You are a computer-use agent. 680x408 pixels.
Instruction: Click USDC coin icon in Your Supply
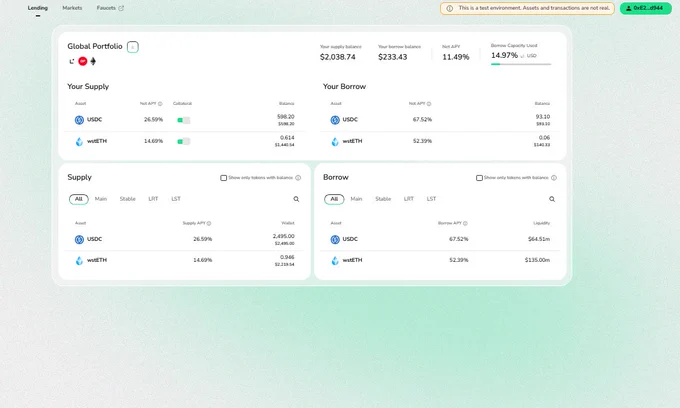click(79, 120)
